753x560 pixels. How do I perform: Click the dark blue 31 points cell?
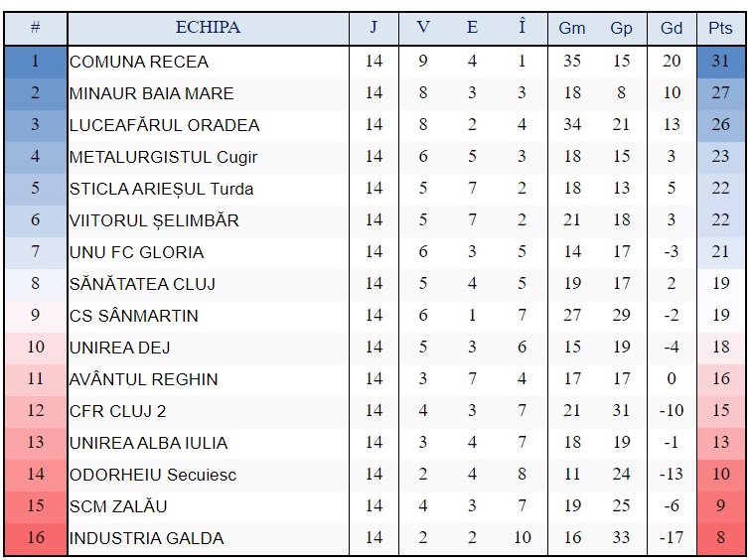(720, 62)
